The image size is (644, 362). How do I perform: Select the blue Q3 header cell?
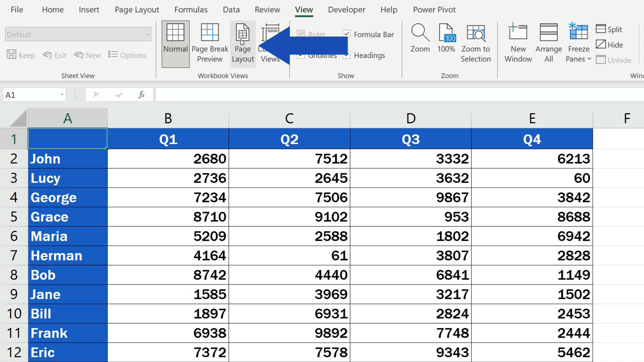pyautogui.click(x=410, y=139)
